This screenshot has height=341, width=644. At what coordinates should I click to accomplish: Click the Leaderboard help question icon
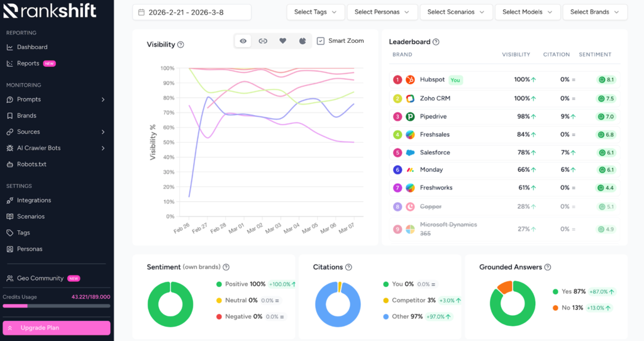click(436, 42)
